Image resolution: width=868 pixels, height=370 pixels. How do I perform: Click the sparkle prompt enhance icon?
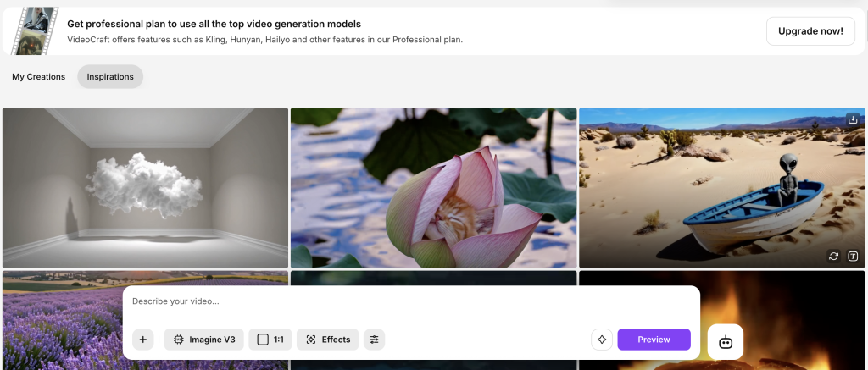[x=602, y=340]
